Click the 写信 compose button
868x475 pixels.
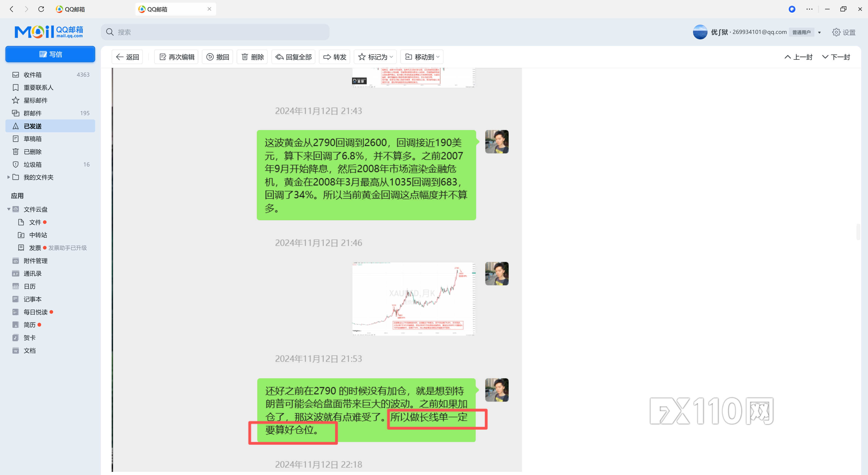coord(50,54)
